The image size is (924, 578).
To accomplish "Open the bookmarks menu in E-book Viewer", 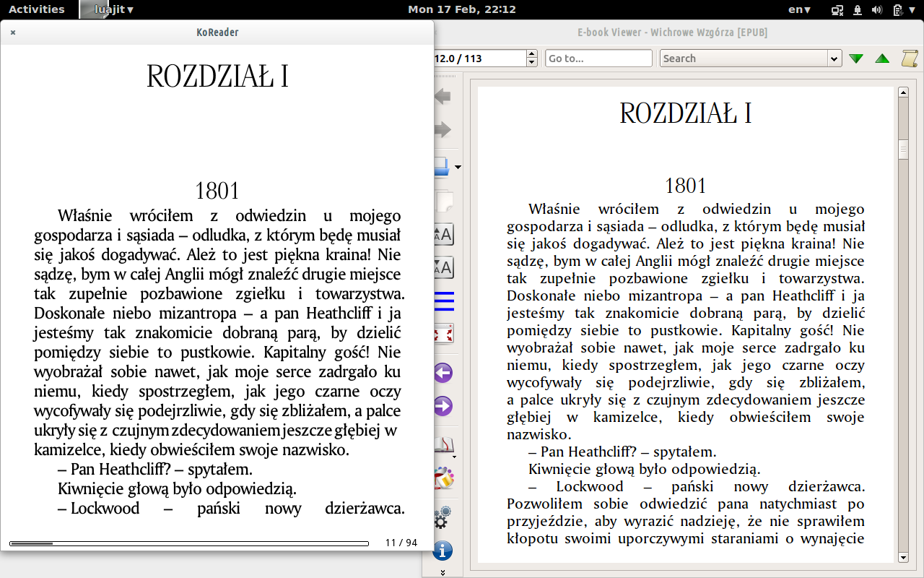I will 443,445.
